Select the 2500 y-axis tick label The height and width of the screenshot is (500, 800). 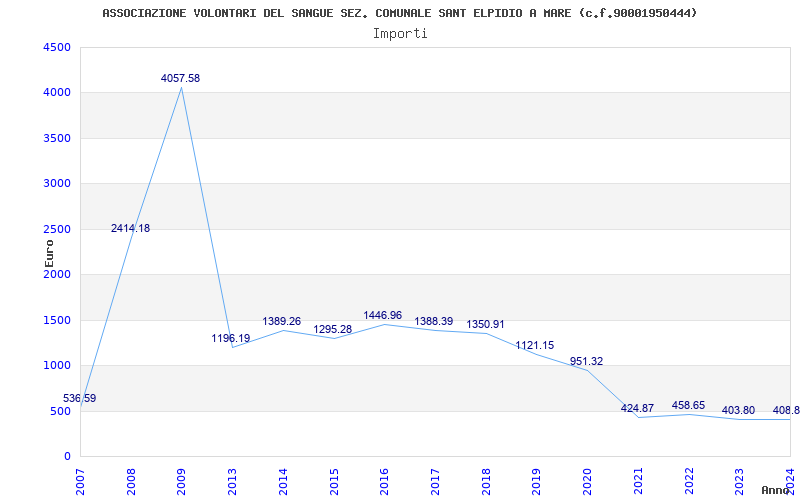pyautogui.click(x=57, y=229)
